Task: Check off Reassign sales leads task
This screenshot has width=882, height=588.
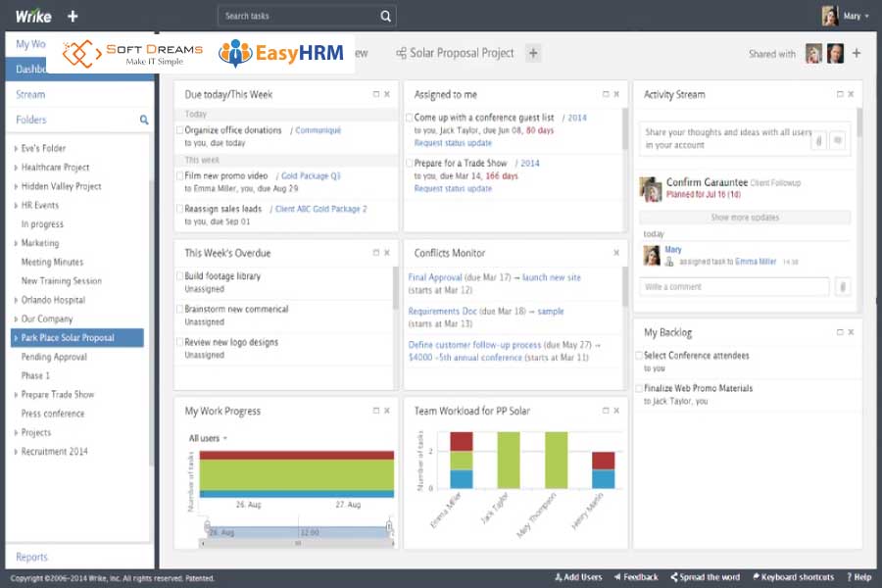Action: tap(180, 209)
